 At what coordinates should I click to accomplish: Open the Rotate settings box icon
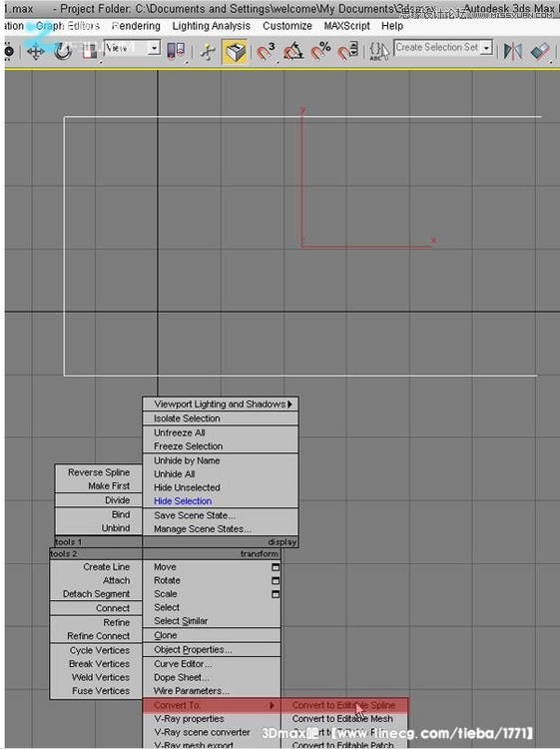click(x=276, y=581)
